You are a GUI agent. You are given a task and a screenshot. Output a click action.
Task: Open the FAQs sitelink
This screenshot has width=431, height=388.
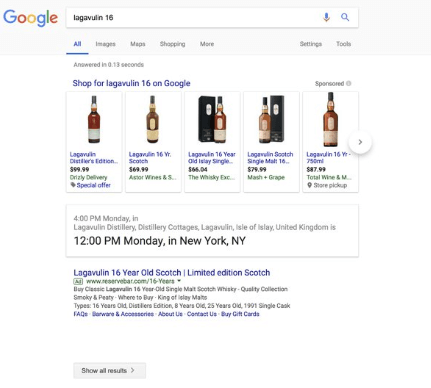tap(81, 314)
